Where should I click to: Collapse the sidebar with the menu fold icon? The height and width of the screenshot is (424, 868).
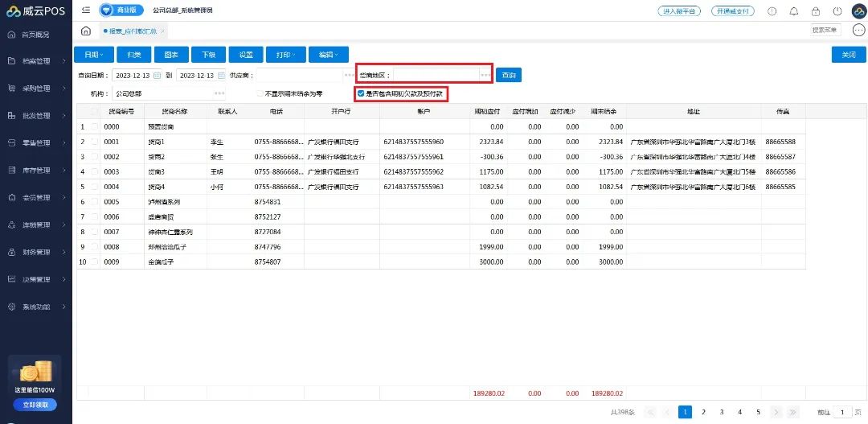click(86, 10)
